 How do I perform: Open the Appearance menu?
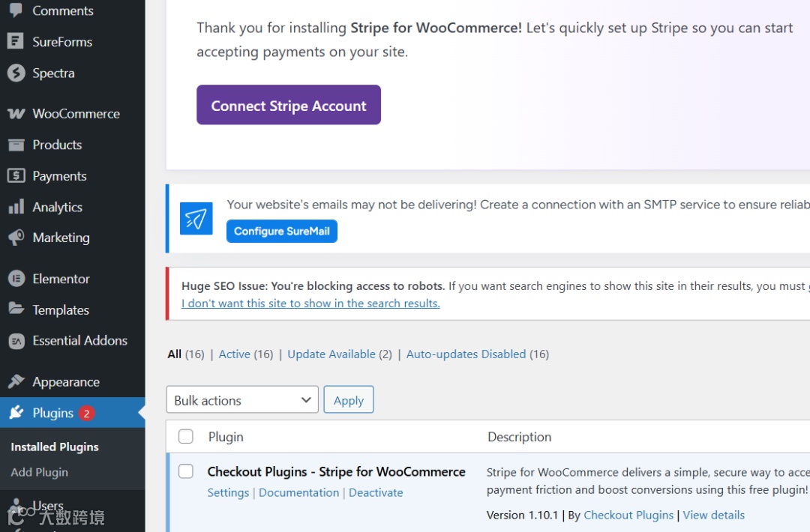click(x=65, y=382)
